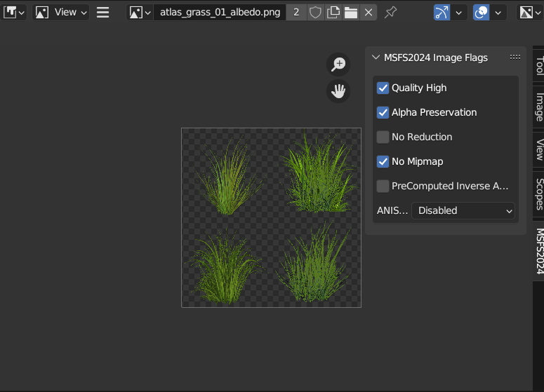Toggle the fake user shield icon

(315, 13)
